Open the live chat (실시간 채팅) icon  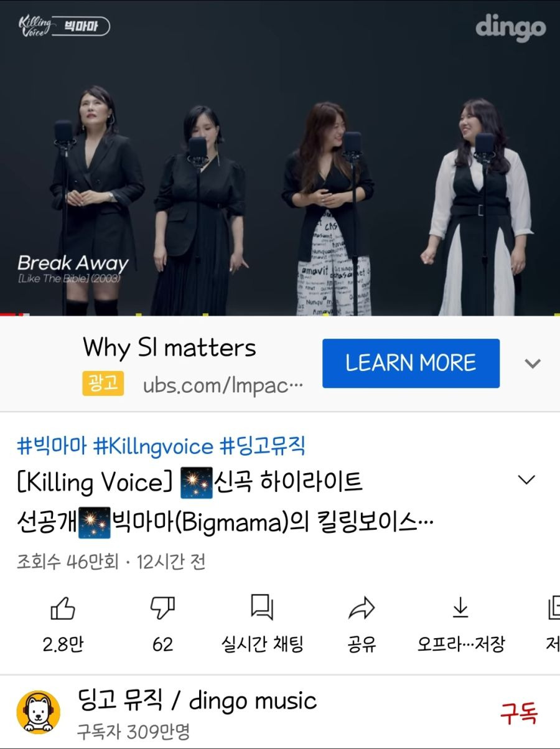[x=262, y=607]
